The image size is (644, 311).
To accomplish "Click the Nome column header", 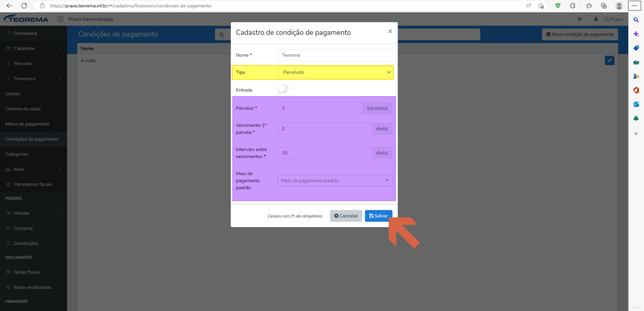I will [x=87, y=48].
